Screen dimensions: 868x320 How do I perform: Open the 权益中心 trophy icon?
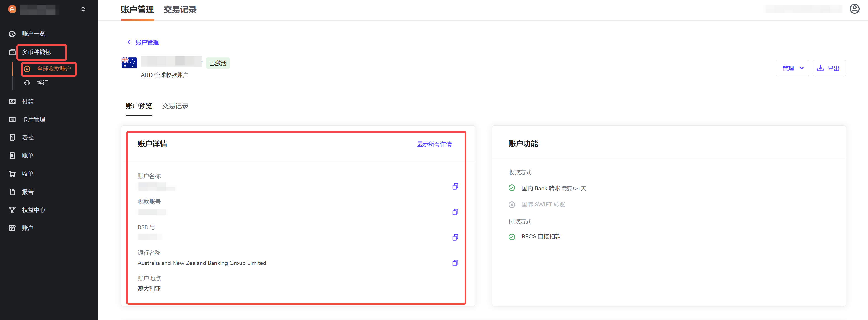point(12,210)
